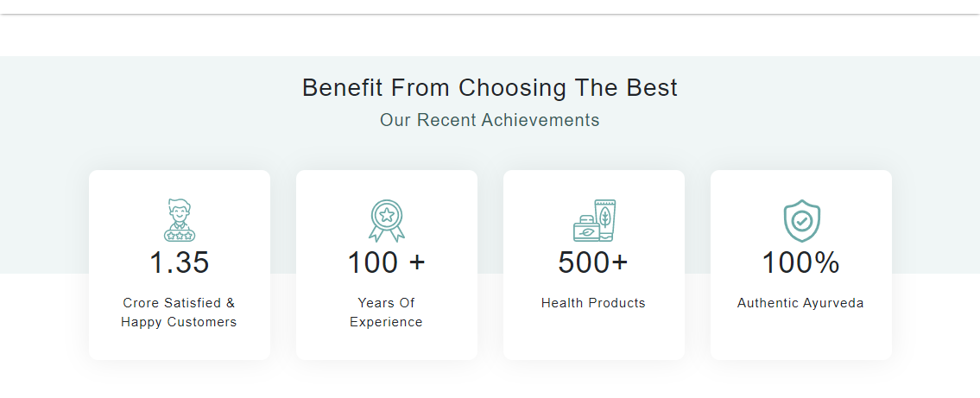Click the Our Recent Achievements subheading
The image size is (980, 398).
coord(490,120)
